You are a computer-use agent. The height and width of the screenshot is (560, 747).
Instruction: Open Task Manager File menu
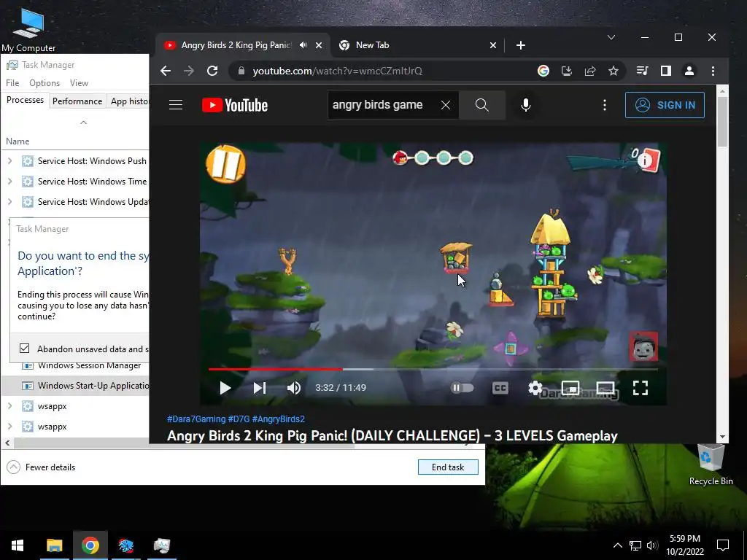(12, 83)
